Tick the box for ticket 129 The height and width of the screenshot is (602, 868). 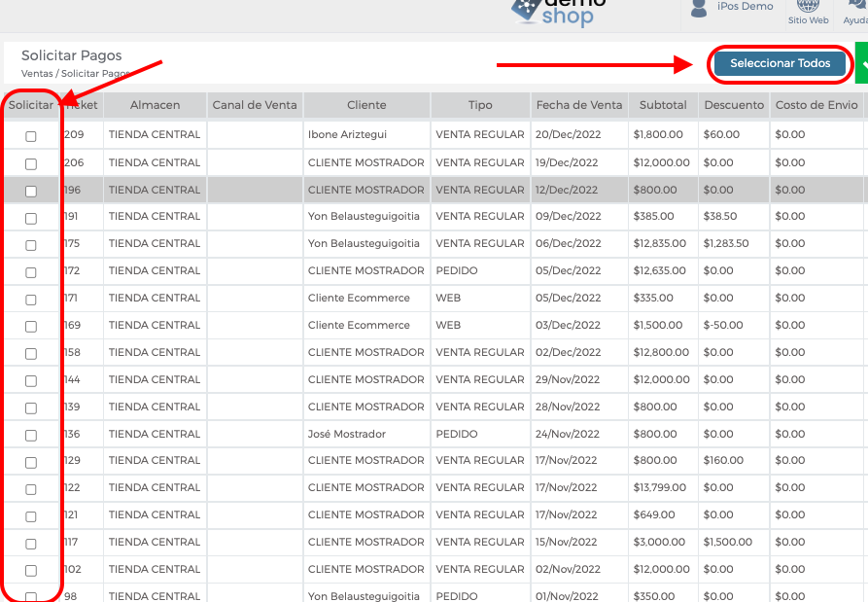point(31,462)
